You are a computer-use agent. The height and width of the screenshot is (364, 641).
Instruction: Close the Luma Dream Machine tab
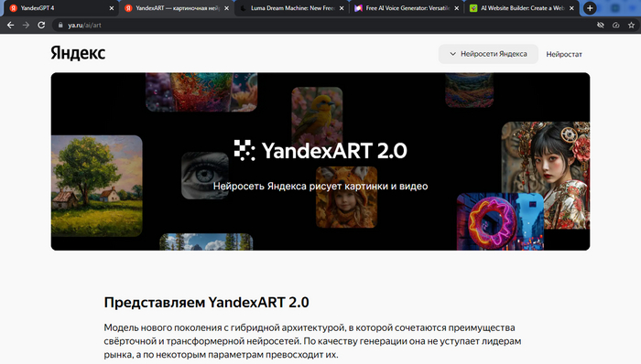coord(342,8)
